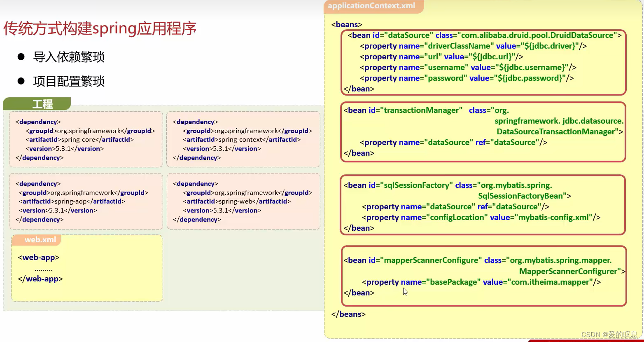Click the version 5.3.1 line under spring-context
This screenshot has width=644, height=342.
222,149
